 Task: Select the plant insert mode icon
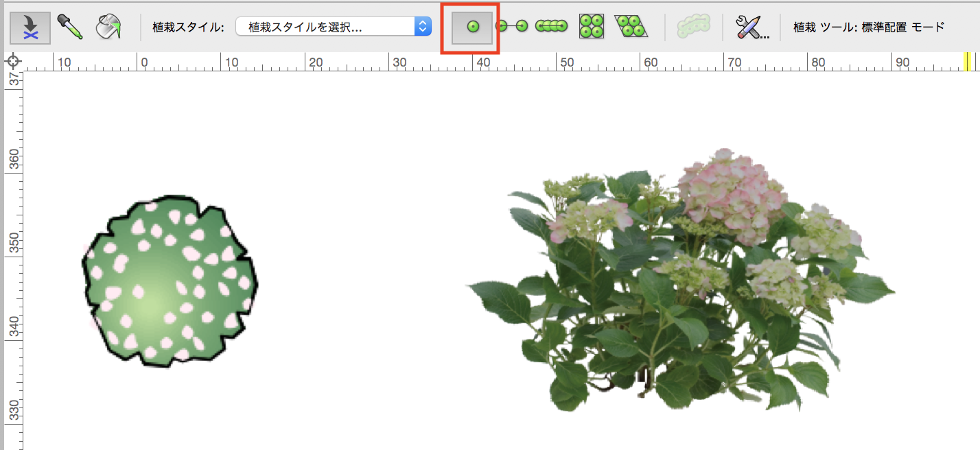pyautogui.click(x=30, y=27)
